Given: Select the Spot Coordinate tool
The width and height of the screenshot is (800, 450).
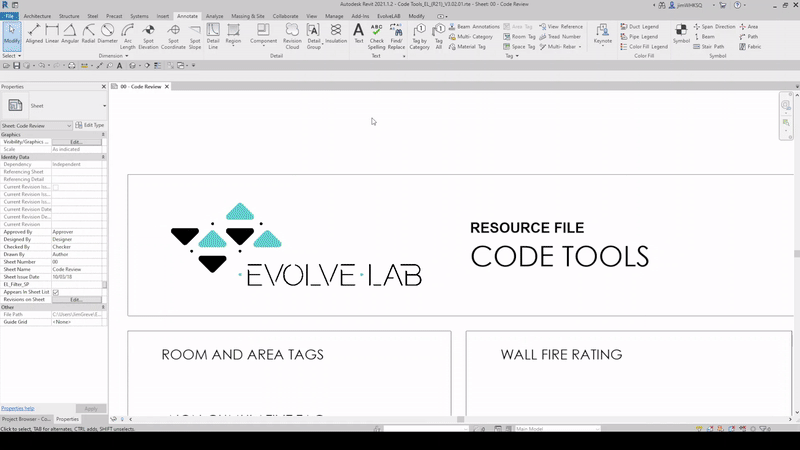Looking at the screenshot, I should [x=173, y=36].
